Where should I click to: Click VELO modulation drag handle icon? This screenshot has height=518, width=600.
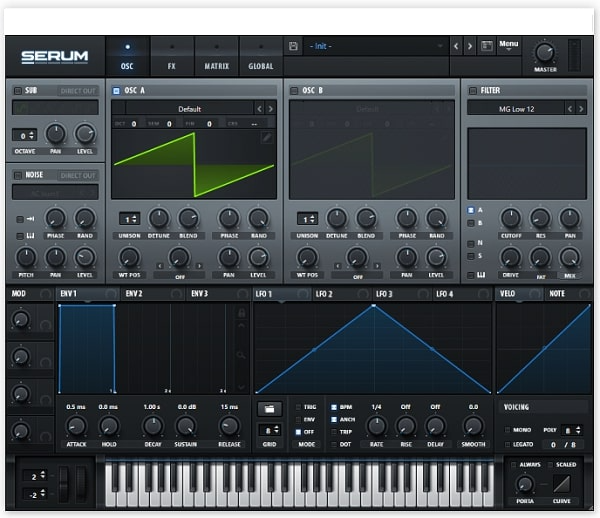point(535,294)
